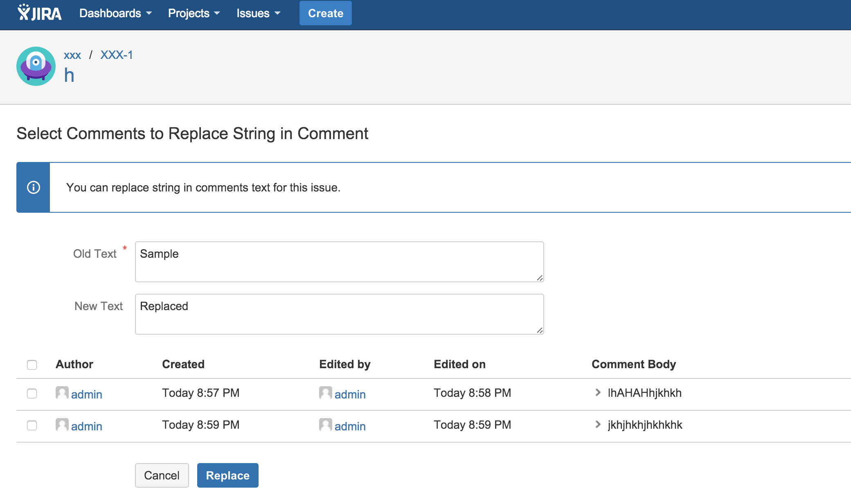
Task: Open the issue title link h
Action: pyautogui.click(x=69, y=76)
